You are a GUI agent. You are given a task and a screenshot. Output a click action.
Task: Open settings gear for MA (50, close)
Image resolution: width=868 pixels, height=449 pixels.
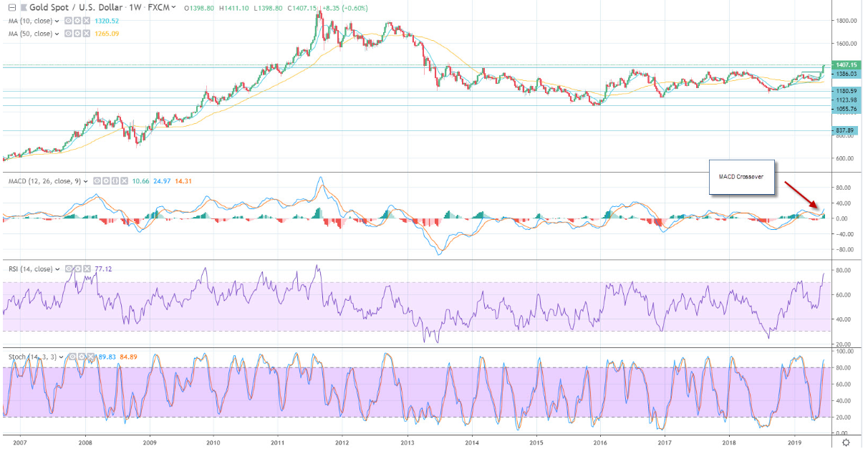click(76, 34)
